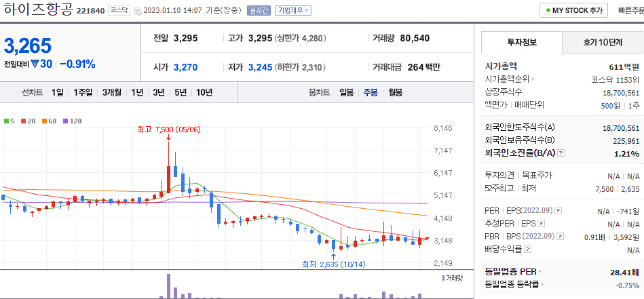Click help icon next to 추정PER EPS
This screenshot has width=644, height=299.
pos(542,224)
